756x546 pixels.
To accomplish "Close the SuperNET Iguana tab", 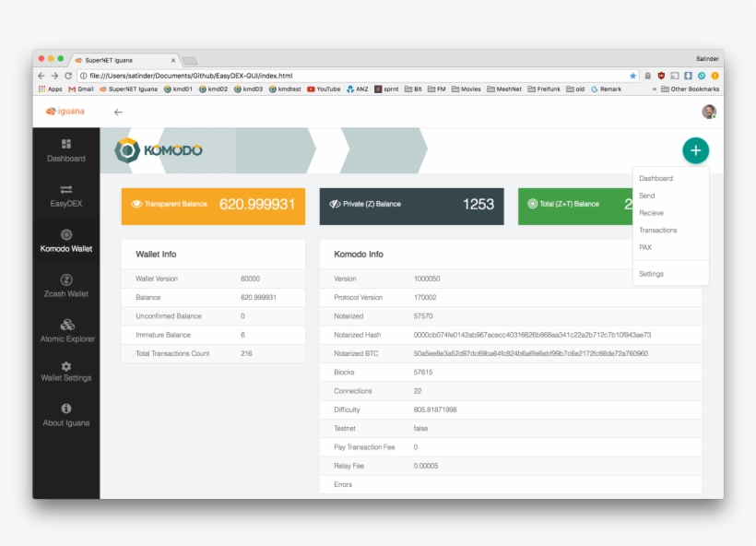I will click(173, 60).
